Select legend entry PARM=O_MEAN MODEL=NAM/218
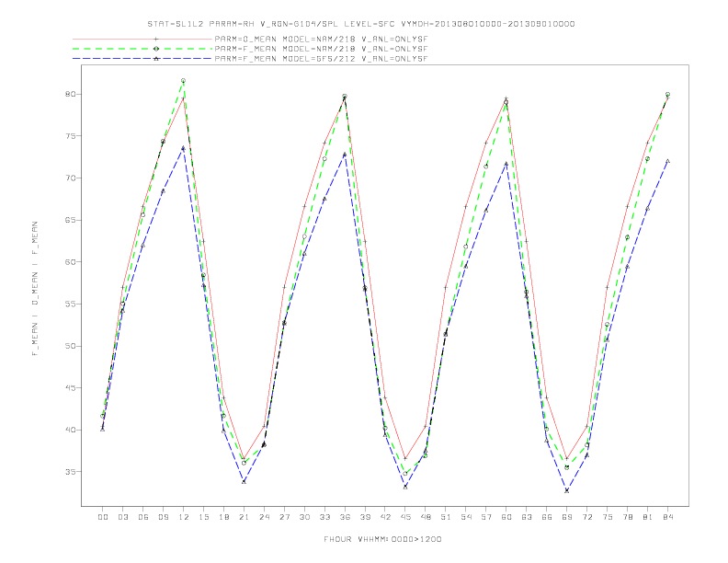 321,39
